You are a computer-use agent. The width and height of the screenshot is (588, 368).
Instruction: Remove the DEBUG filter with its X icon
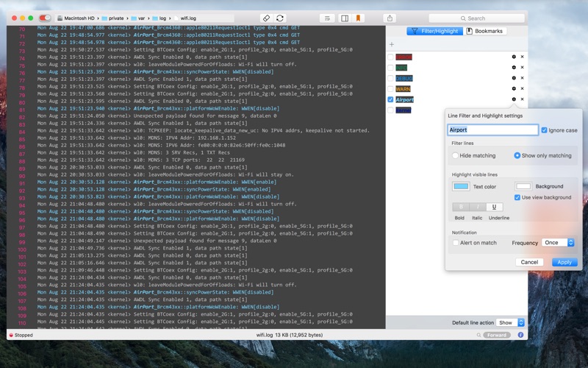pos(523,78)
